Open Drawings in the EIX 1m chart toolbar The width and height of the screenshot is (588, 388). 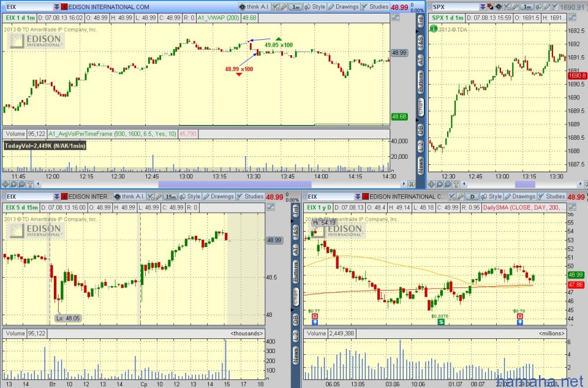coord(344,7)
